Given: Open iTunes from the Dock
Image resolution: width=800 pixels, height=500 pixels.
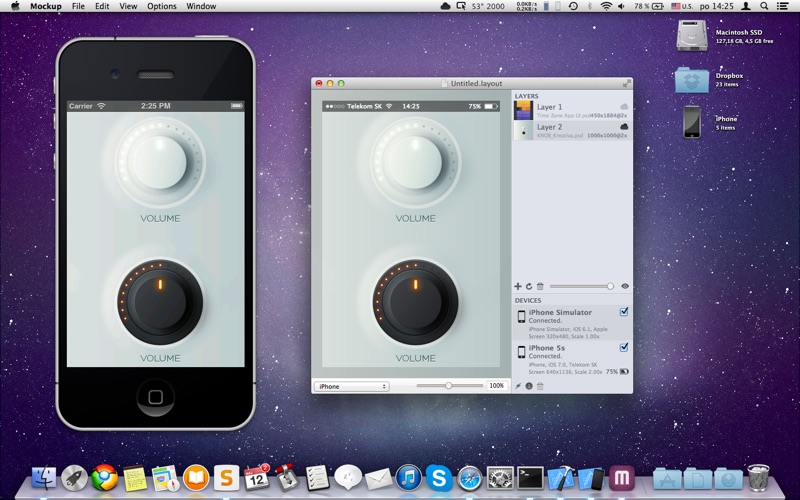Looking at the screenshot, I should tap(409, 479).
